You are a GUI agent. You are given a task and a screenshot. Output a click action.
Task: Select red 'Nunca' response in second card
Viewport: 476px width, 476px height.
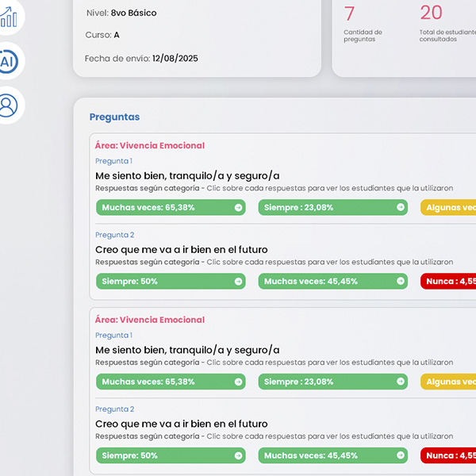(x=448, y=456)
